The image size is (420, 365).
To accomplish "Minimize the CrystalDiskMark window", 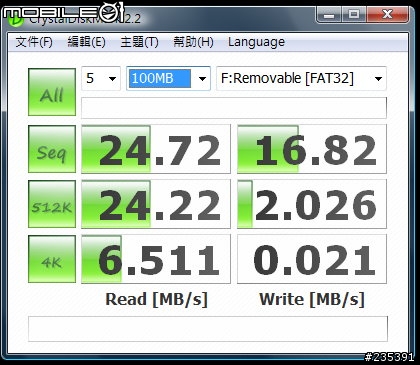I will click(329, 15).
